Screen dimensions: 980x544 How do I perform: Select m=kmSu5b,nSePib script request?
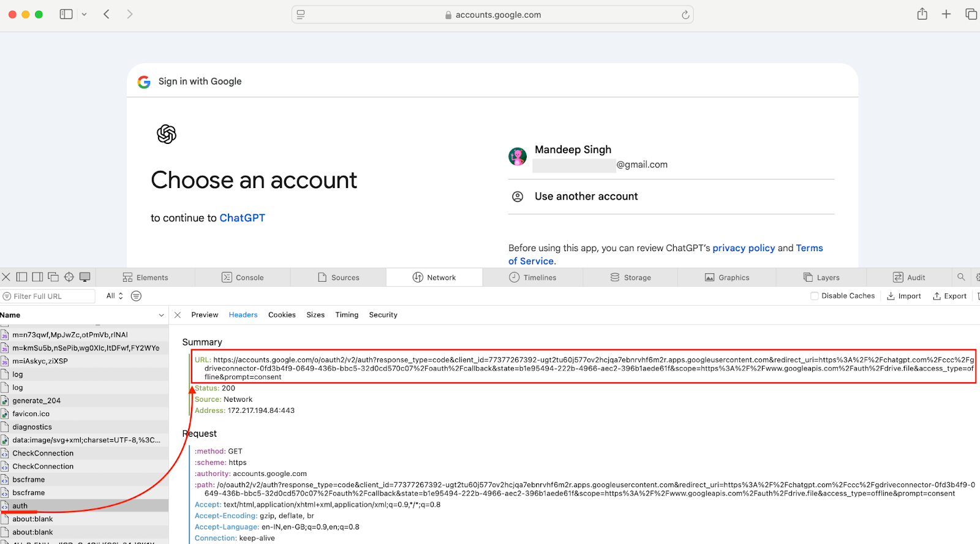point(84,348)
